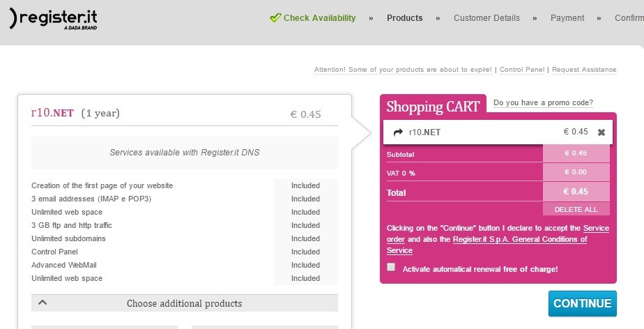The image size is (644, 329).
Task: Click the € 0.45 price in domain header
Action: point(305,114)
